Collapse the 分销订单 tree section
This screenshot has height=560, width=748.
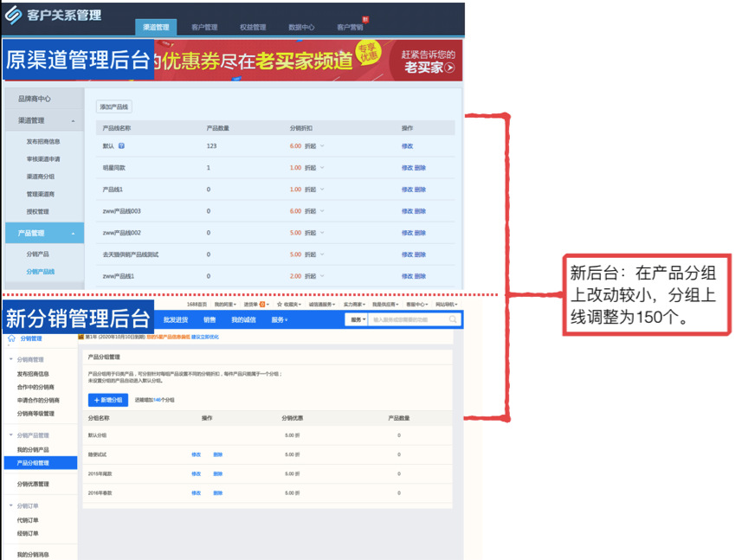(10, 505)
